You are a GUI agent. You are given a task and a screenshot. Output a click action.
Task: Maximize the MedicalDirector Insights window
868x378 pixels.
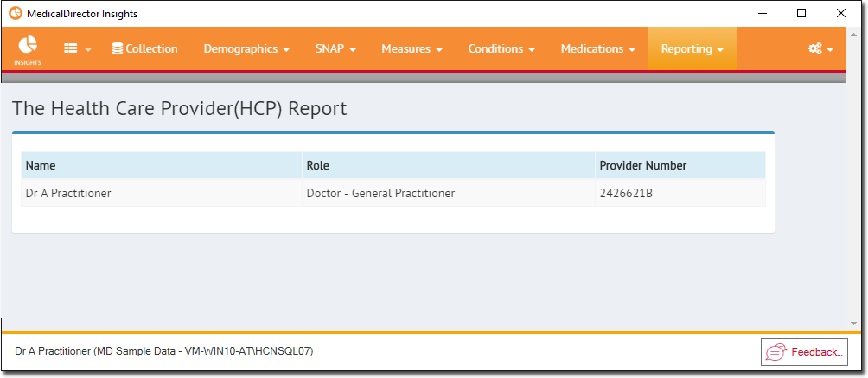coord(801,13)
